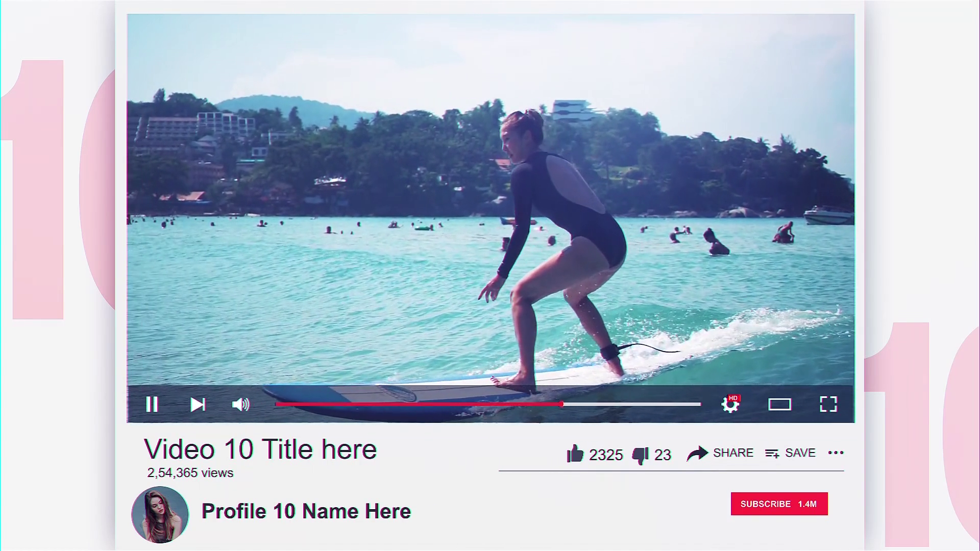This screenshot has width=980, height=551.
Task: Open the HD settings gear
Action: point(730,404)
